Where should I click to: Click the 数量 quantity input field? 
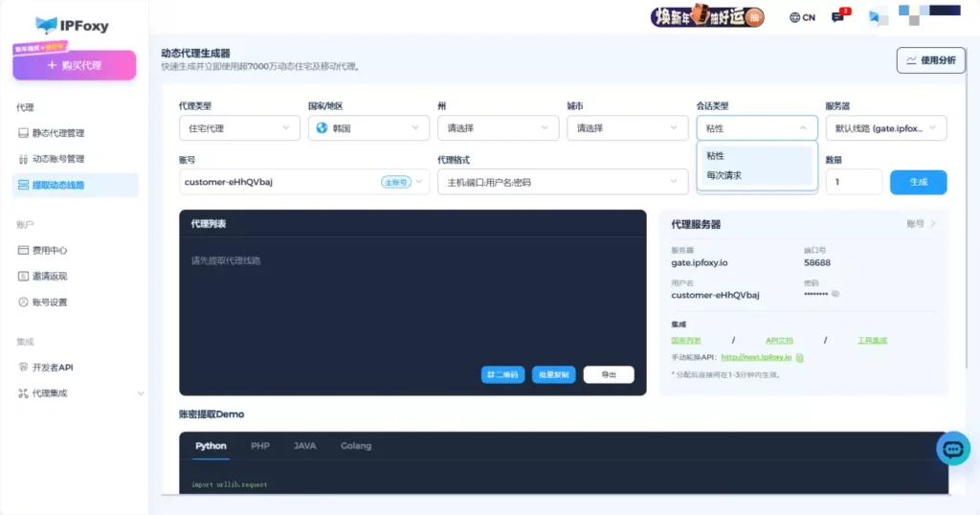(x=853, y=182)
